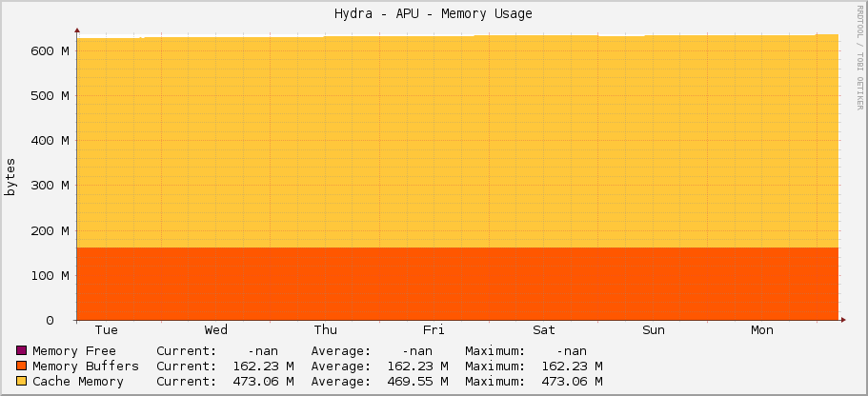Viewport: 868px width, 396px height.
Task: Click Memory Buffers current value 162.23 M
Action: coord(263,366)
